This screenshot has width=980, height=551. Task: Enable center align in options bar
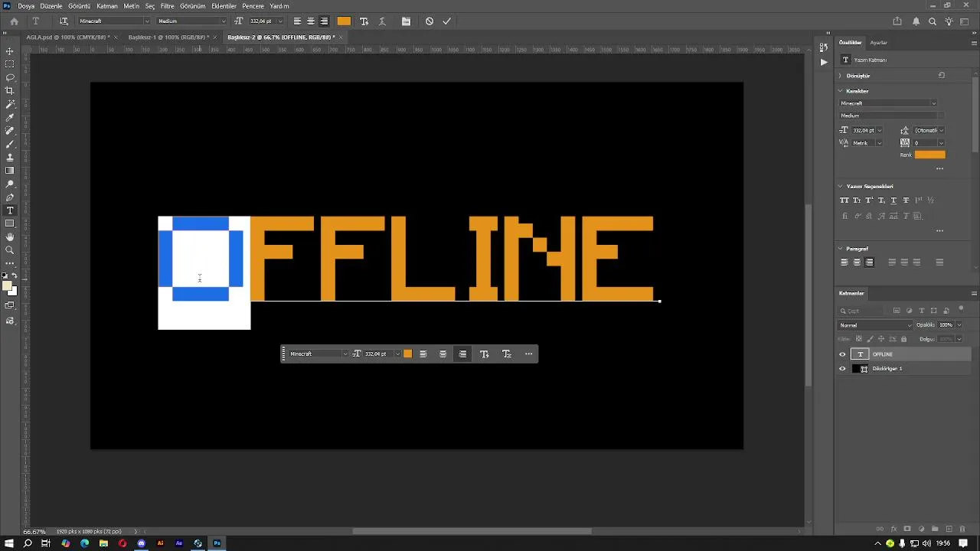(x=311, y=21)
